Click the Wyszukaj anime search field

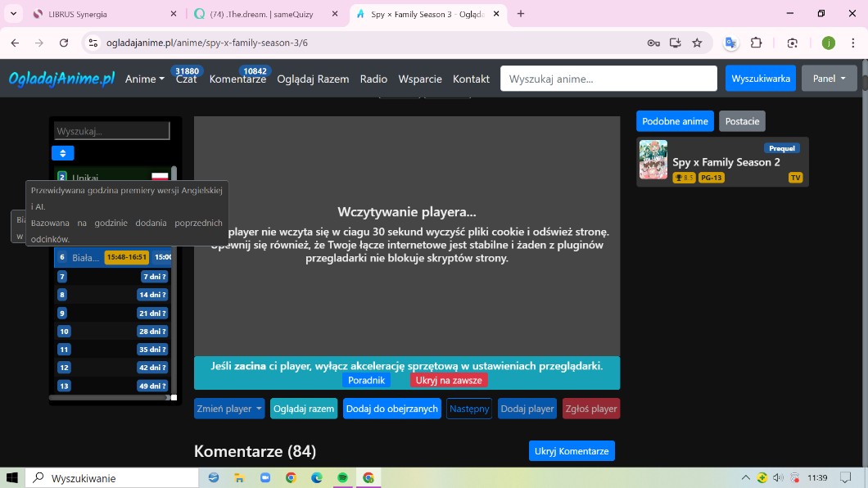pyautogui.click(x=608, y=79)
